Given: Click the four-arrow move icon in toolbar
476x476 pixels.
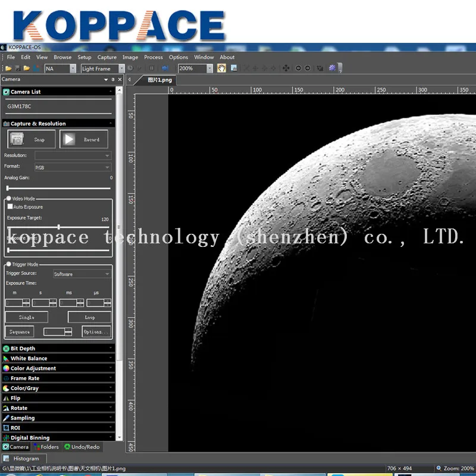Looking at the screenshot, I should point(286,68).
